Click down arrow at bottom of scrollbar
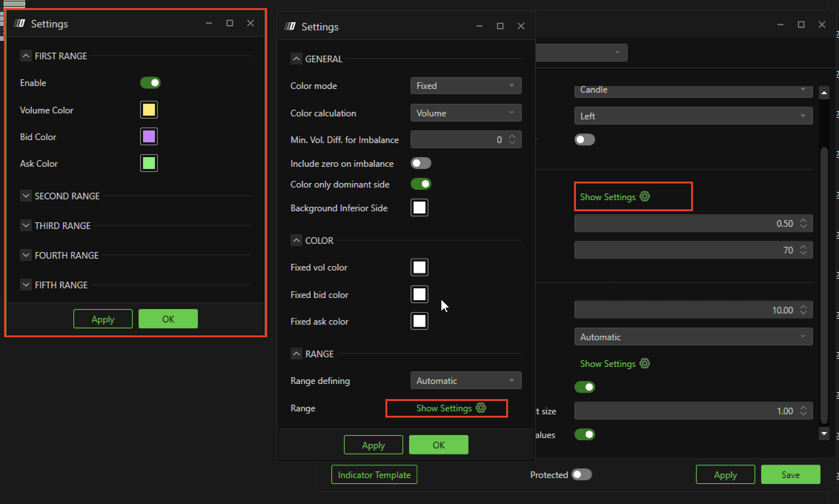Image resolution: width=839 pixels, height=504 pixels. 824,434
